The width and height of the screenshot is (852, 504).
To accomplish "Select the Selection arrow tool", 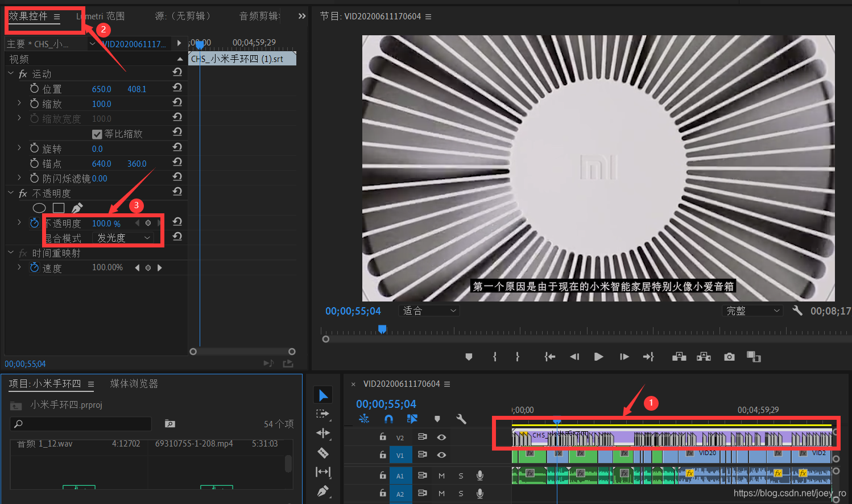I will (323, 395).
